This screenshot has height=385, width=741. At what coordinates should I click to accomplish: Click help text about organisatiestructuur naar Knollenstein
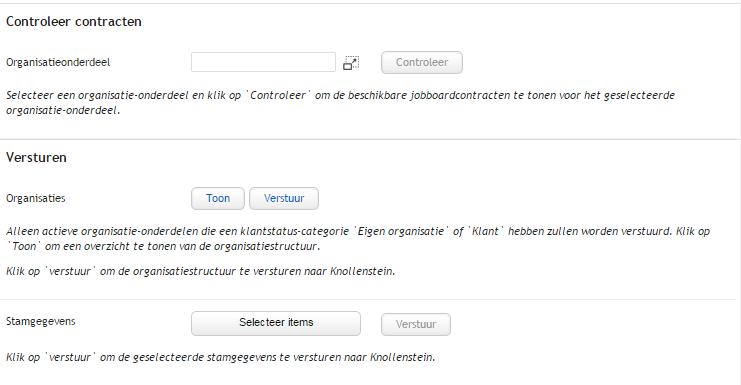coord(200,272)
